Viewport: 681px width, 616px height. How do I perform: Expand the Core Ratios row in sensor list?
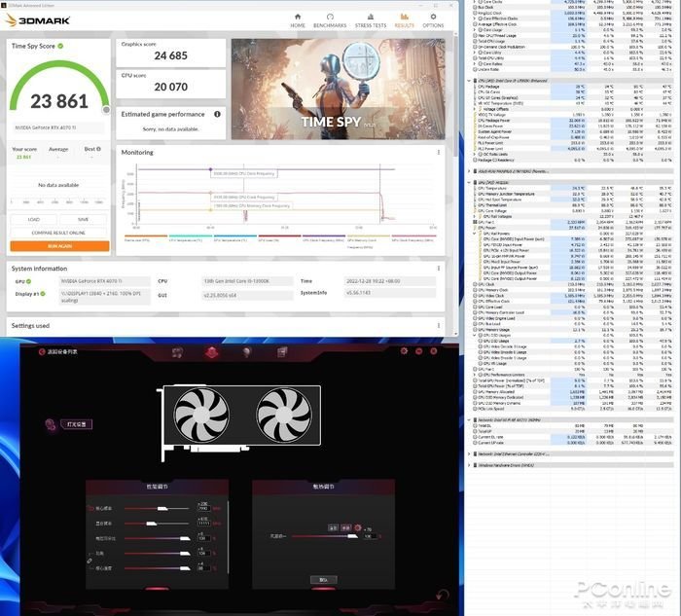(475, 64)
